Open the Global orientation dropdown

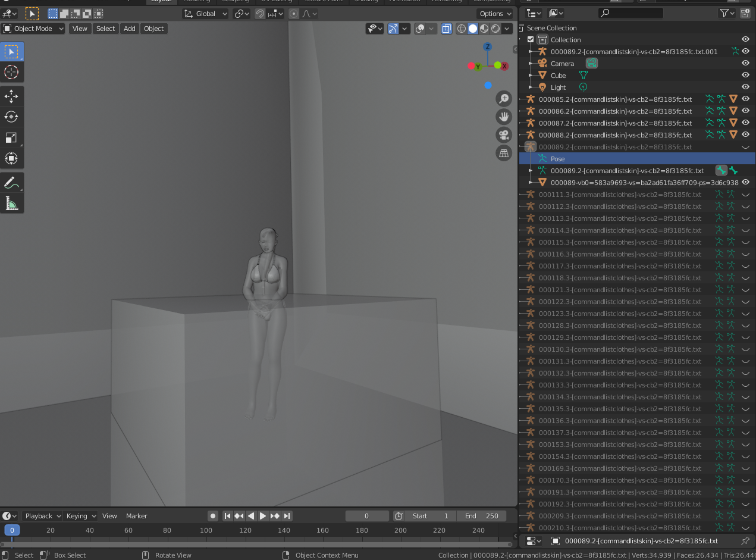tap(206, 14)
